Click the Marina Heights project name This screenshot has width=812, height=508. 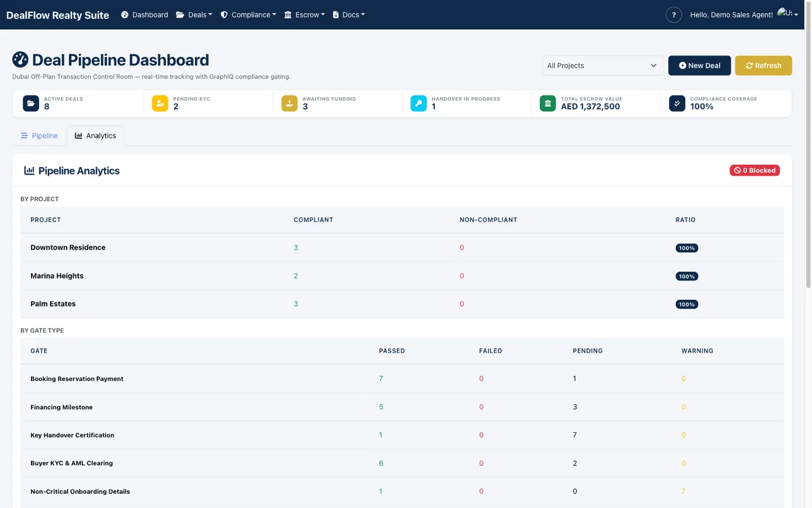tap(57, 275)
